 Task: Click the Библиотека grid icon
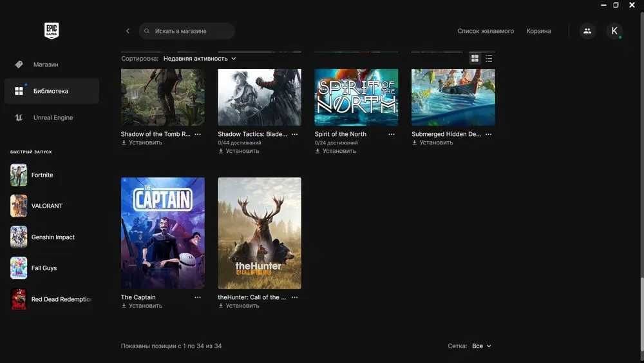point(19,91)
